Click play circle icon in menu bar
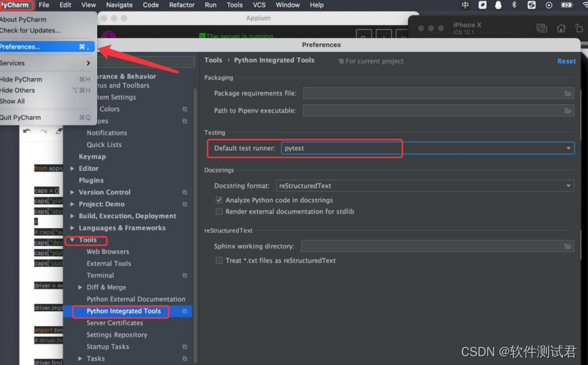 [x=549, y=5]
